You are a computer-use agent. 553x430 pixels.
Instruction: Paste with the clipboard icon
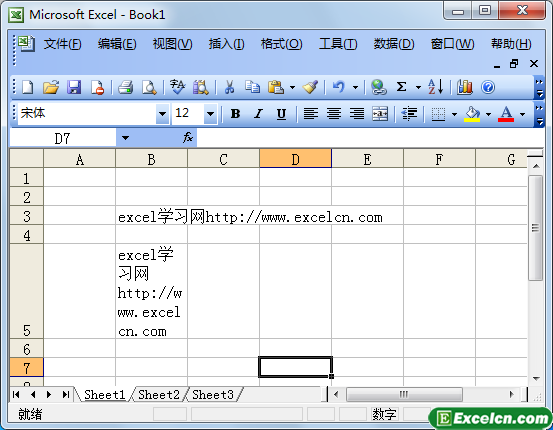pyautogui.click(x=276, y=87)
